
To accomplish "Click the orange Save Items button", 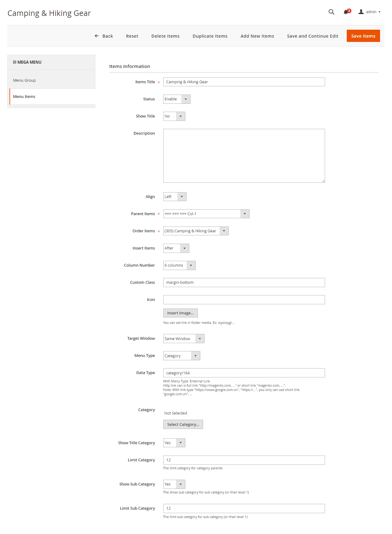I will pyautogui.click(x=363, y=36).
